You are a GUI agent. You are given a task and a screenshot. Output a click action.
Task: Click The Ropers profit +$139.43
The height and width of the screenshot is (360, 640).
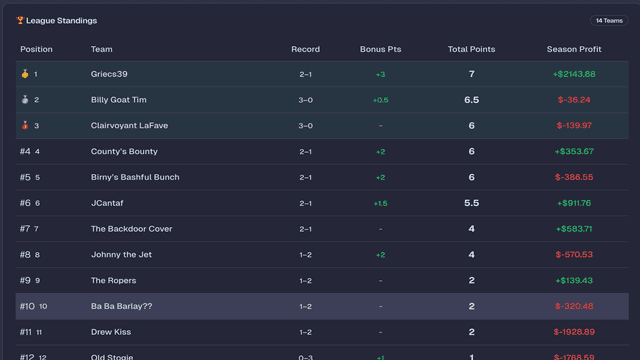point(574,280)
